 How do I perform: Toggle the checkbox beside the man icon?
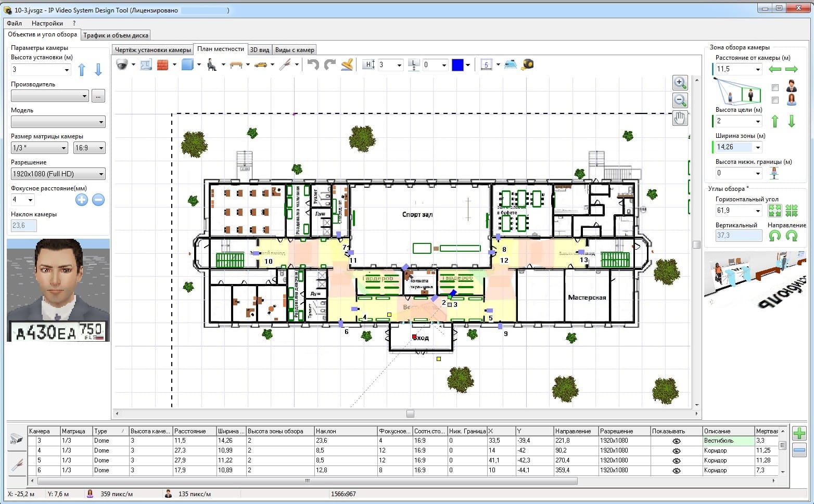775,87
